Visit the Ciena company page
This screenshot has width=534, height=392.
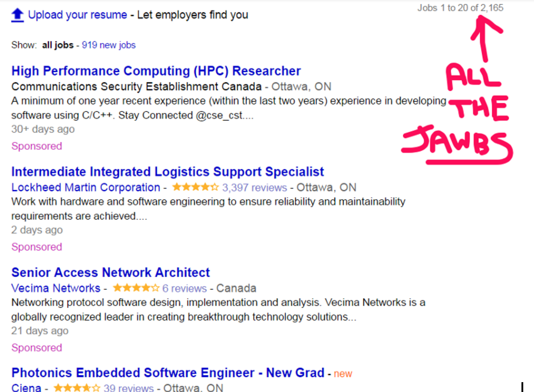pyautogui.click(x=26, y=388)
